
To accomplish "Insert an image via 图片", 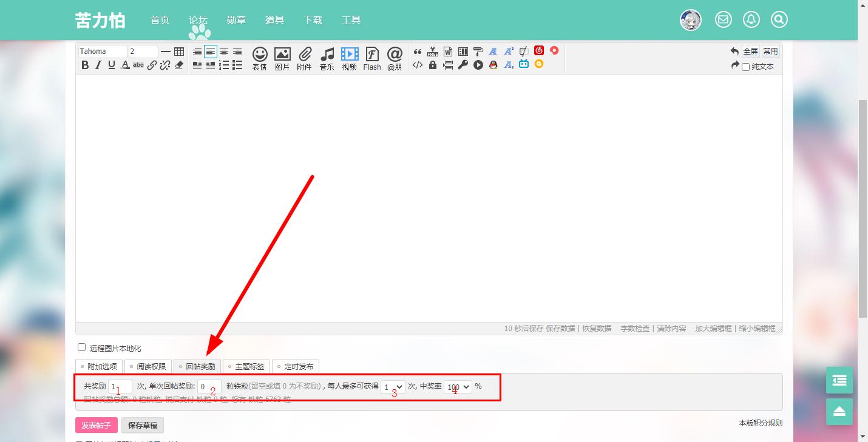I will (282, 59).
